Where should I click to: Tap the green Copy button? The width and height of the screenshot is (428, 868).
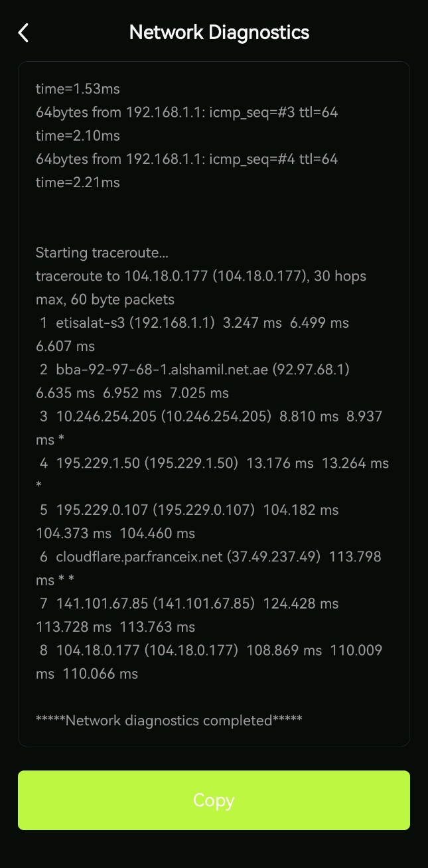tap(214, 800)
